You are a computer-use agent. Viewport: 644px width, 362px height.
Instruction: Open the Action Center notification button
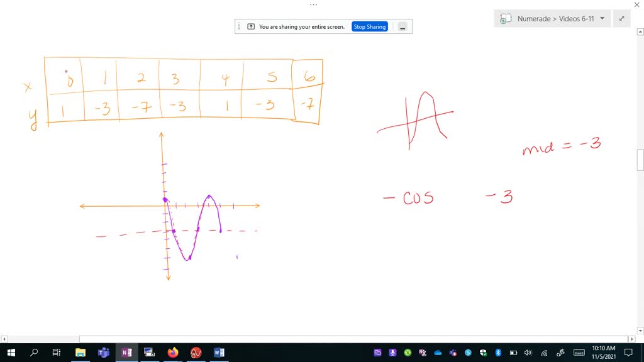(x=628, y=352)
